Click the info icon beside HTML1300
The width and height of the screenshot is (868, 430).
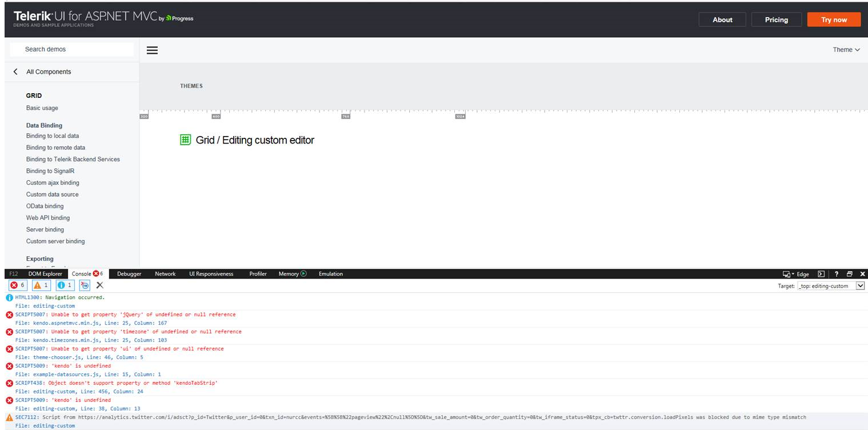pyautogui.click(x=9, y=297)
